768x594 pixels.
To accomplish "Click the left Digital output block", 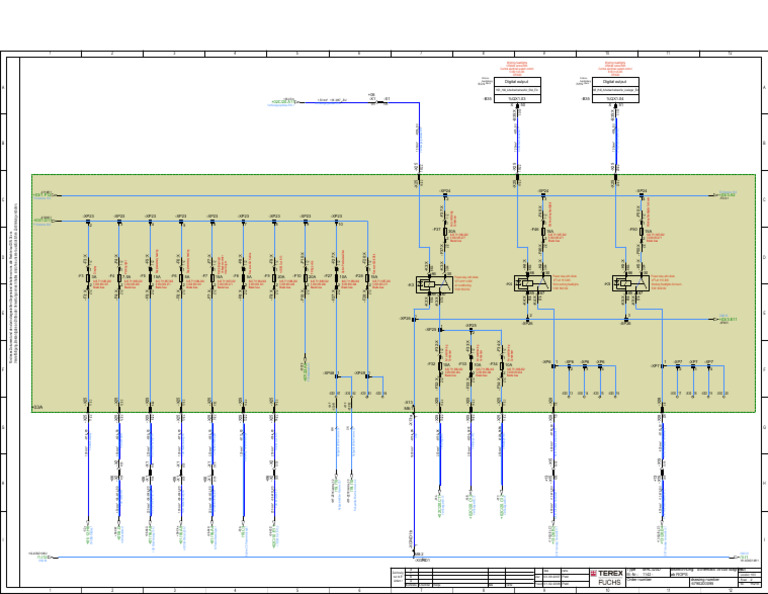I will coord(517,90).
